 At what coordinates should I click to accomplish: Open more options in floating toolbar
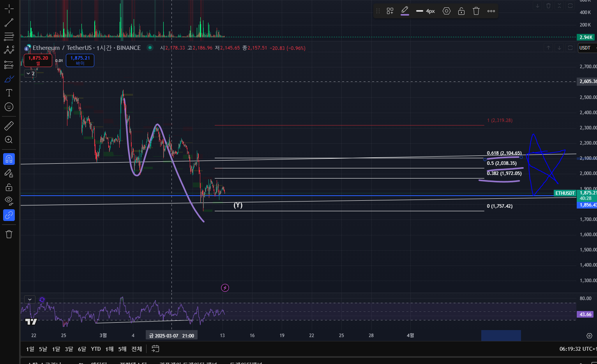tap(491, 11)
